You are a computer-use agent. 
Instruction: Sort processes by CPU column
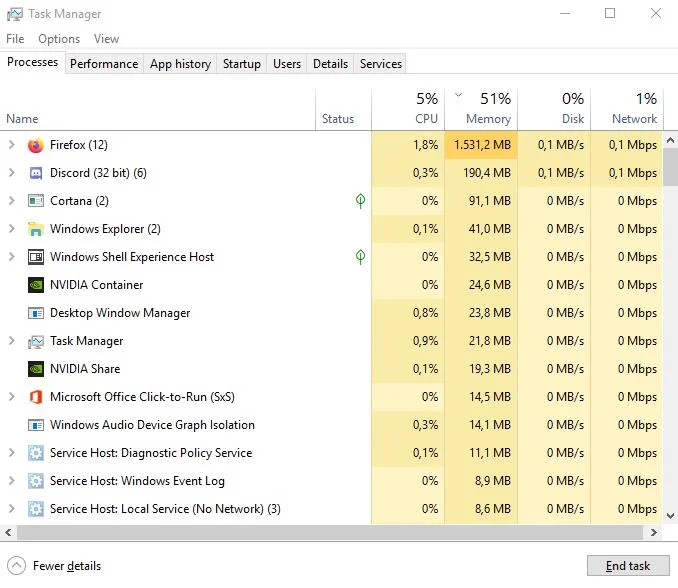pos(408,110)
